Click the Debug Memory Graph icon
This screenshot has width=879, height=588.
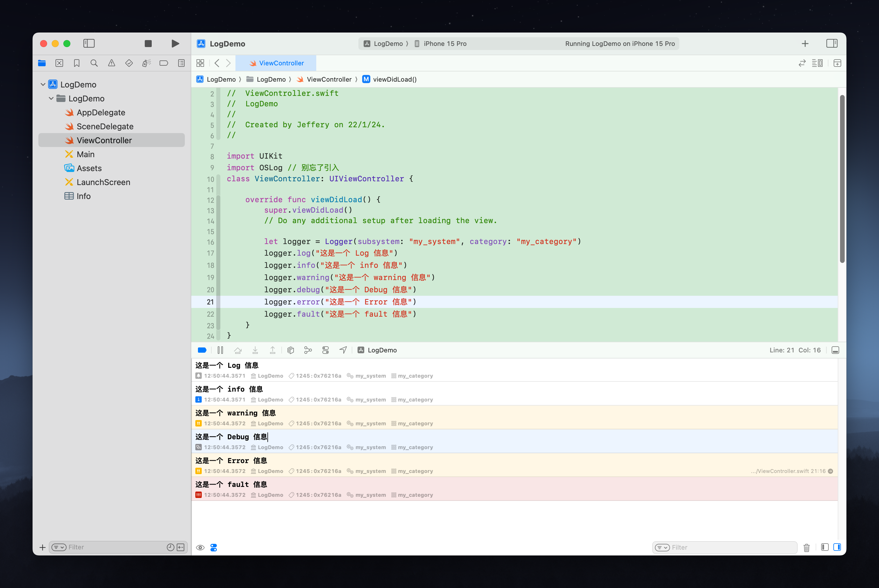coord(308,350)
